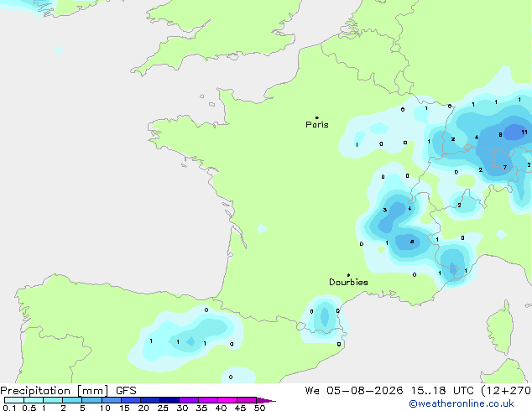The width and height of the screenshot is (532, 411).
Task: Open the weatheronline.co.uk copyright link
Action: [x=462, y=403]
